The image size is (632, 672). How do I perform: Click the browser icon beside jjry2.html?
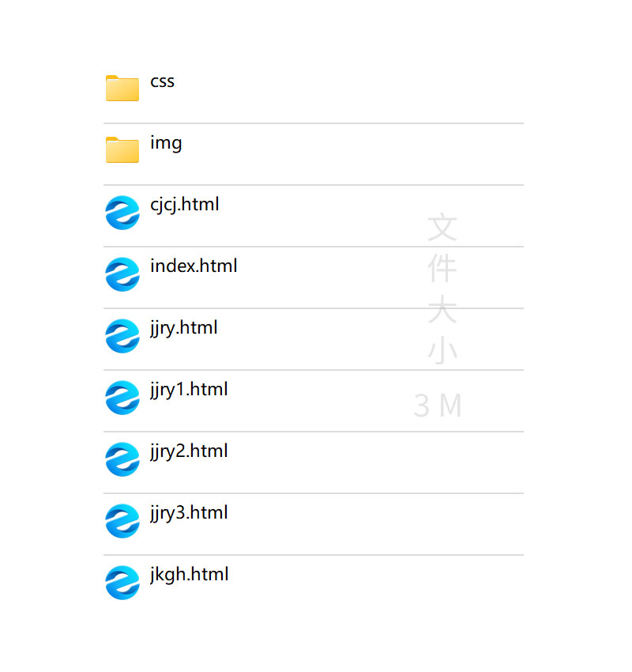point(122,459)
